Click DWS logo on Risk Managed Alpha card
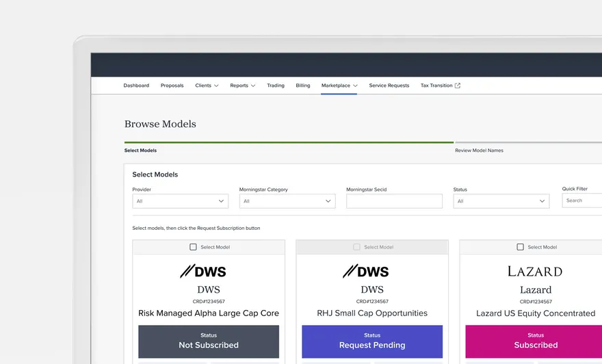The image size is (602, 364). [203, 271]
